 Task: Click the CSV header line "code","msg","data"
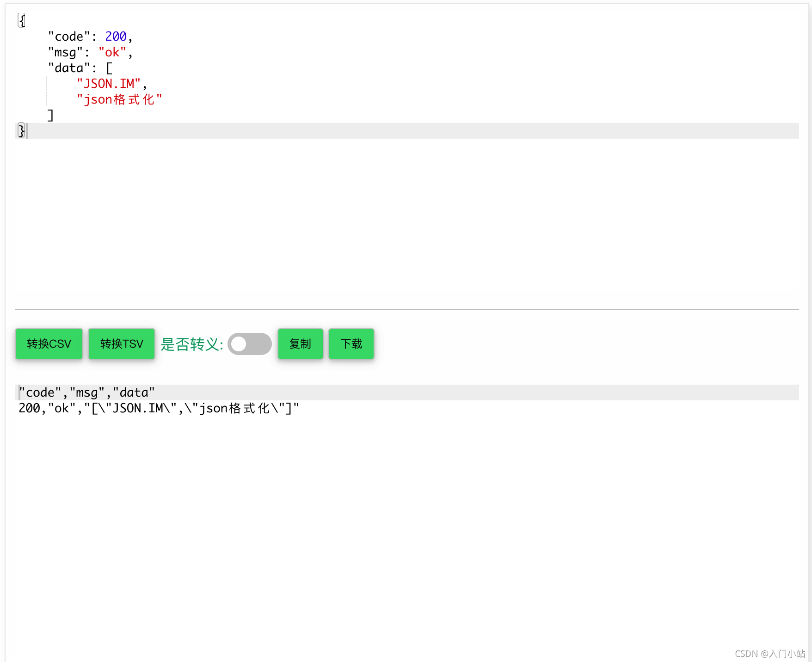tap(87, 392)
